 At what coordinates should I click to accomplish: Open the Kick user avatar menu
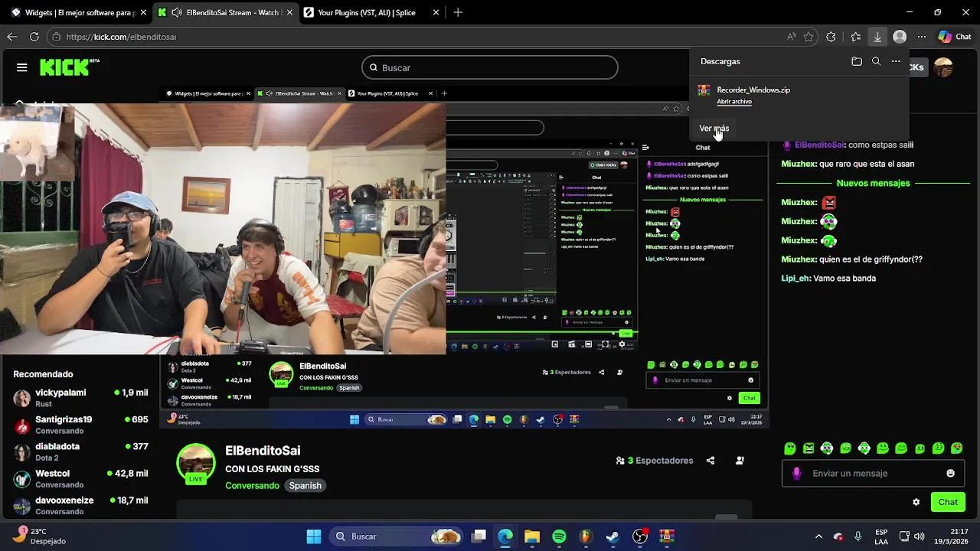click(943, 67)
